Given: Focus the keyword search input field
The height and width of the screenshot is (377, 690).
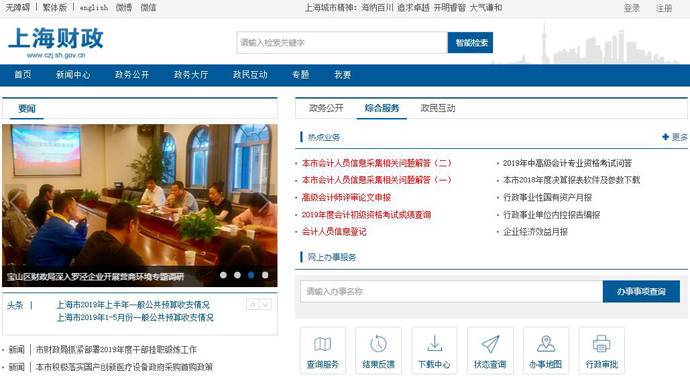Looking at the screenshot, I should (x=342, y=43).
